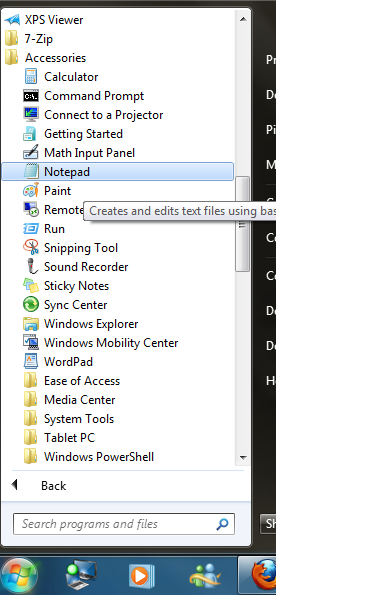Open the Remote Desktop icon

pyautogui.click(x=31, y=209)
